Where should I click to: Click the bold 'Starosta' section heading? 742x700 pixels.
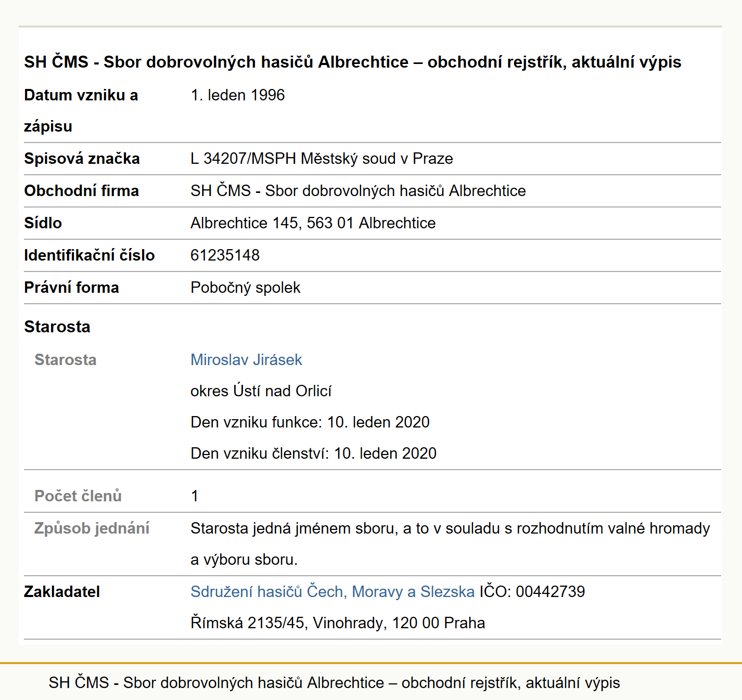tap(57, 327)
